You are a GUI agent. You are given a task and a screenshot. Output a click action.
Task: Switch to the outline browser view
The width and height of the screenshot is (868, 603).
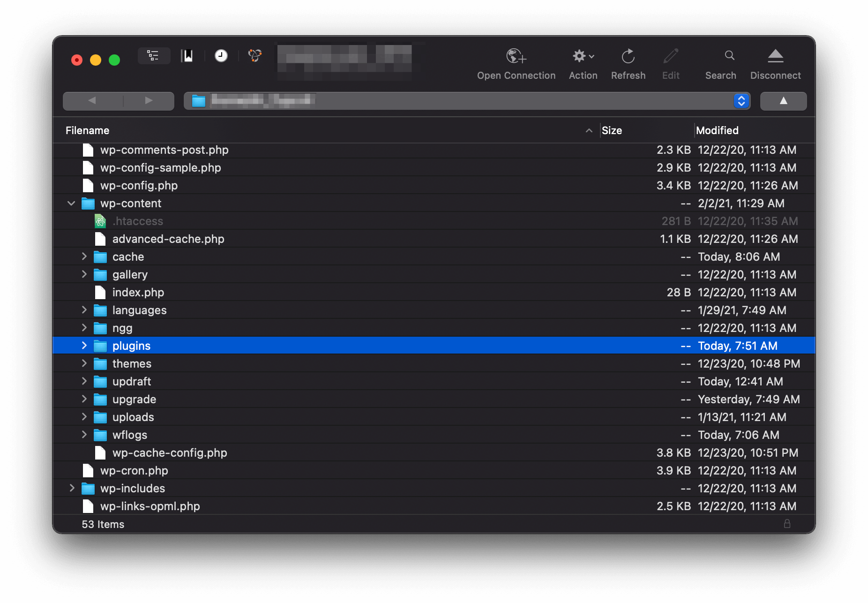[x=153, y=56]
